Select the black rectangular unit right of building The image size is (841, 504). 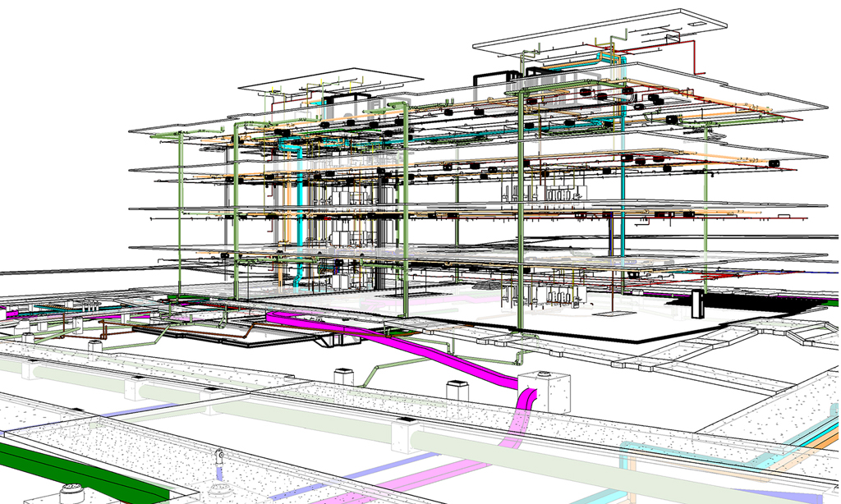[700, 304]
